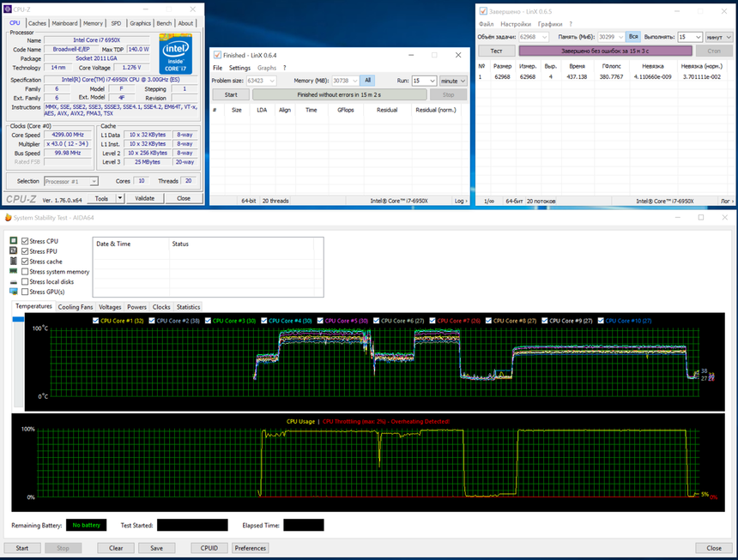Uncheck the Stress CPU checkbox

24,241
